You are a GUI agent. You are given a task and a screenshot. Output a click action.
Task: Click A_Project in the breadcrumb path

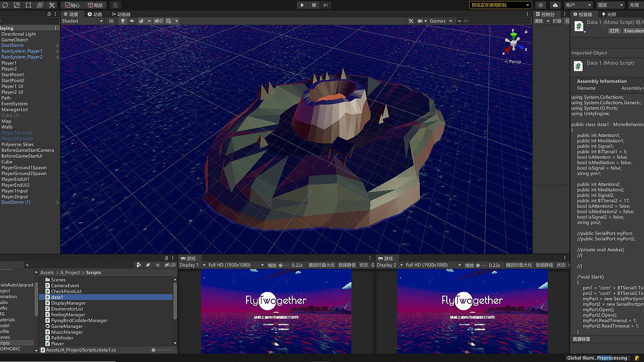pos(70,273)
